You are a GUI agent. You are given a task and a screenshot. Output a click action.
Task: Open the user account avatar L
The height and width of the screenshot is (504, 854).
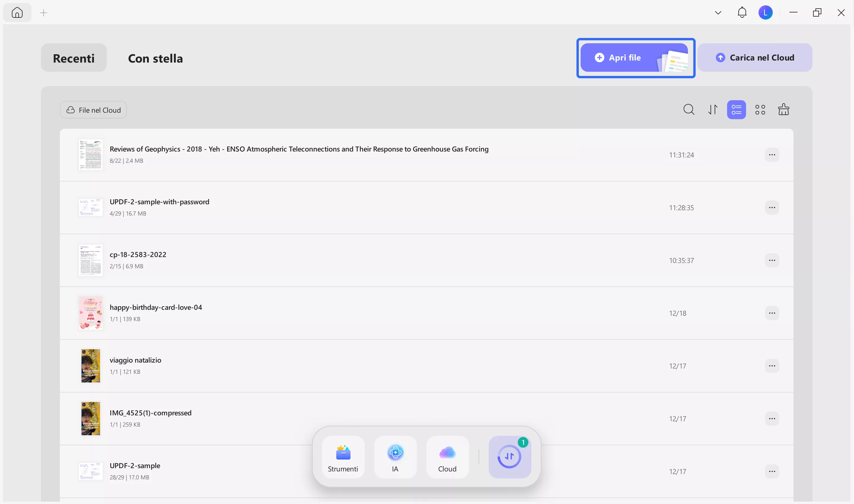(765, 12)
